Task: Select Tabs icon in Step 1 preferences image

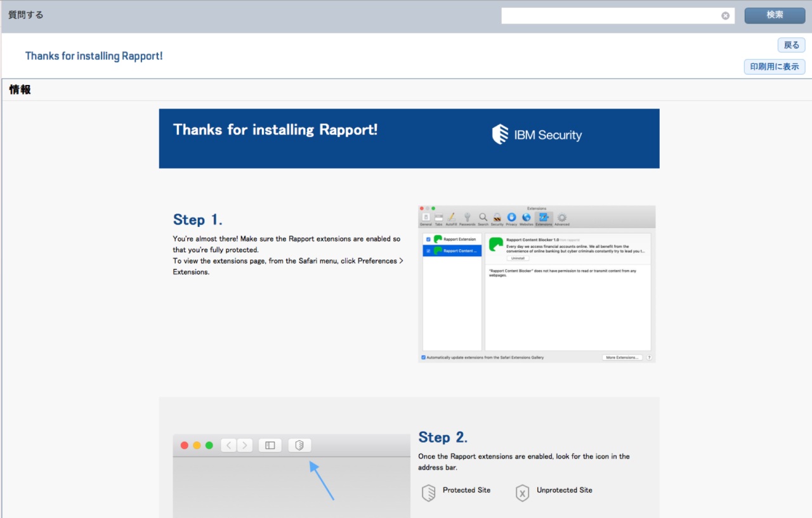Action: point(438,219)
